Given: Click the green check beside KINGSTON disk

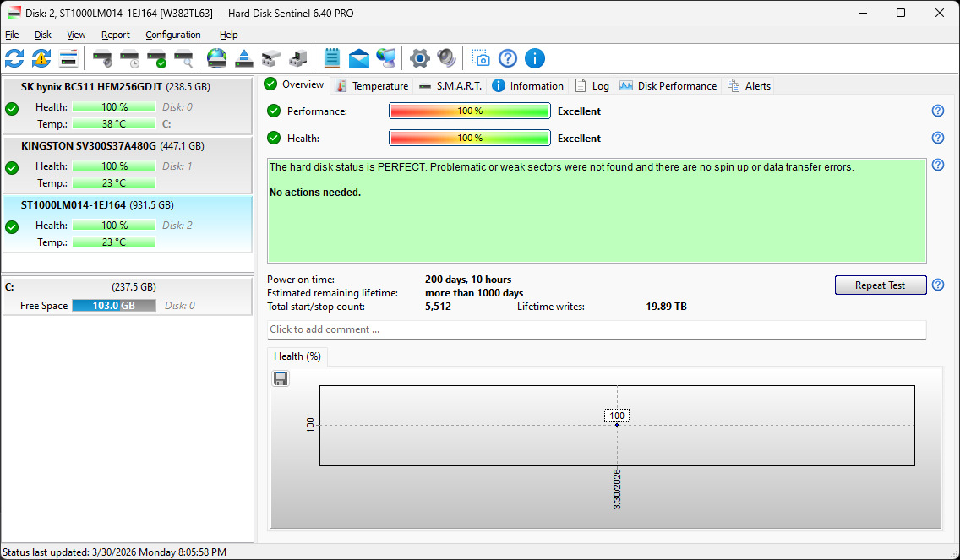Looking at the screenshot, I should [x=12, y=168].
